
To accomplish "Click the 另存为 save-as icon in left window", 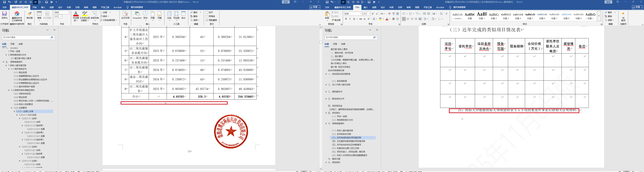I will click(5, 15).
